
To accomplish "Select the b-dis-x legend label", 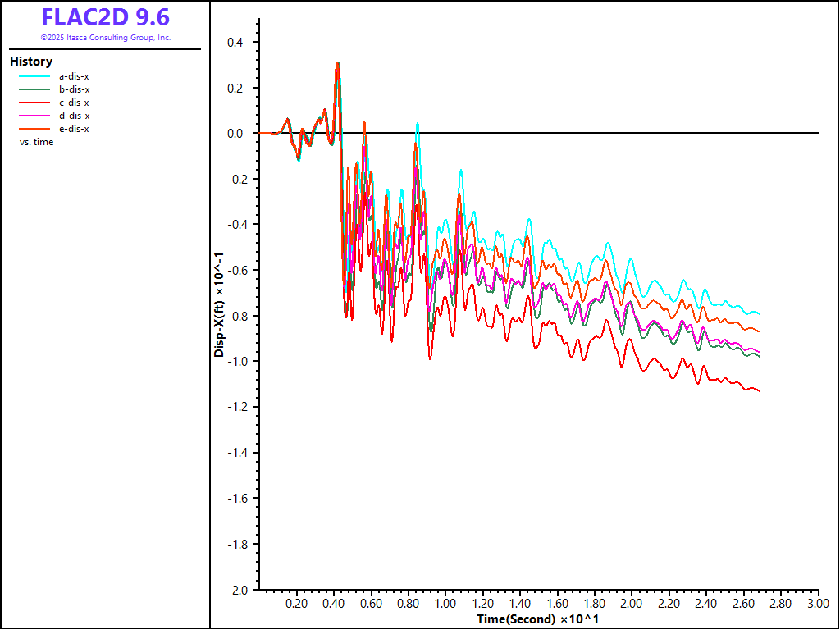I will tap(74, 89).
